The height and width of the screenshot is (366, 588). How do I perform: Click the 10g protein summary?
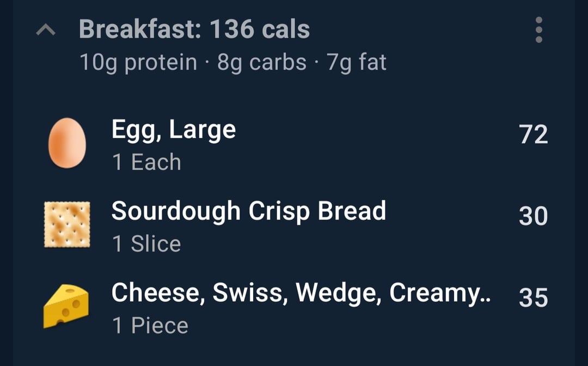click(x=138, y=62)
